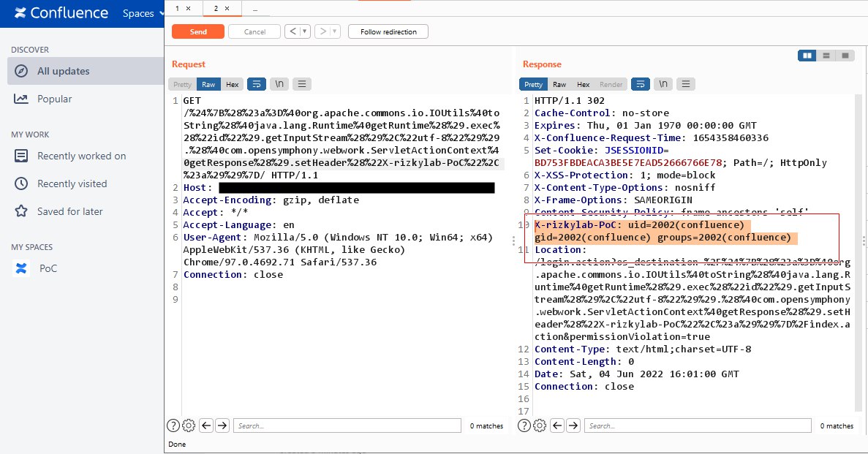Select the Request Raw view tab

pos(208,84)
